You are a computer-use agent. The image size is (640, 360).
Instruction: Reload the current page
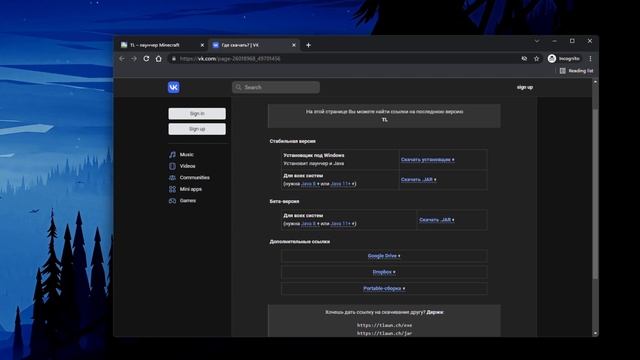pos(146,59)
